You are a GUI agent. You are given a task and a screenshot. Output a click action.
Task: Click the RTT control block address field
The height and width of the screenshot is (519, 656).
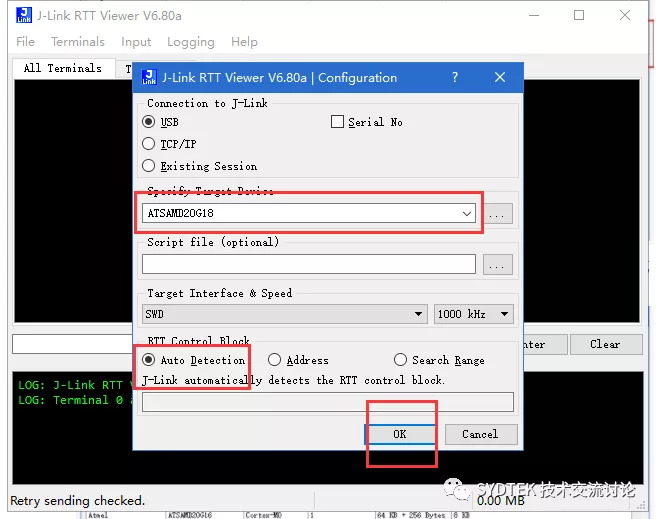coord(328,402)
